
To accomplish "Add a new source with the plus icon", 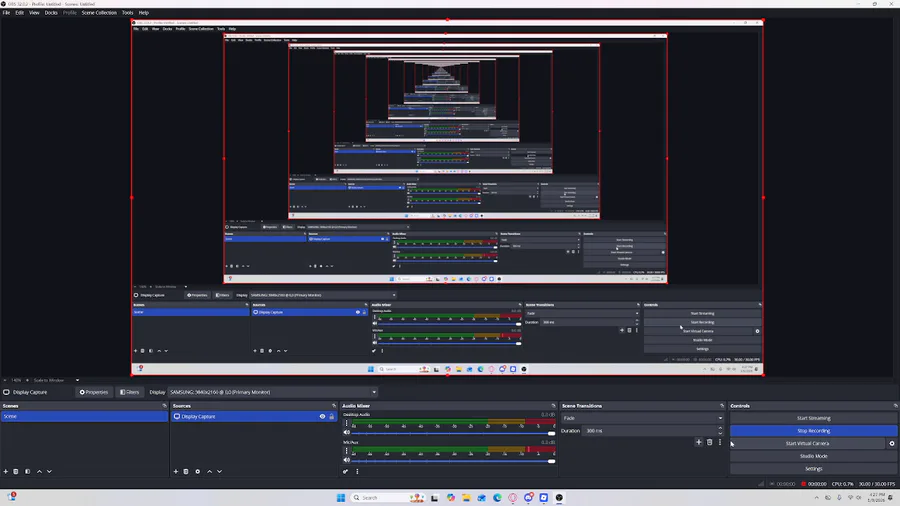I will tap(176, 472).
